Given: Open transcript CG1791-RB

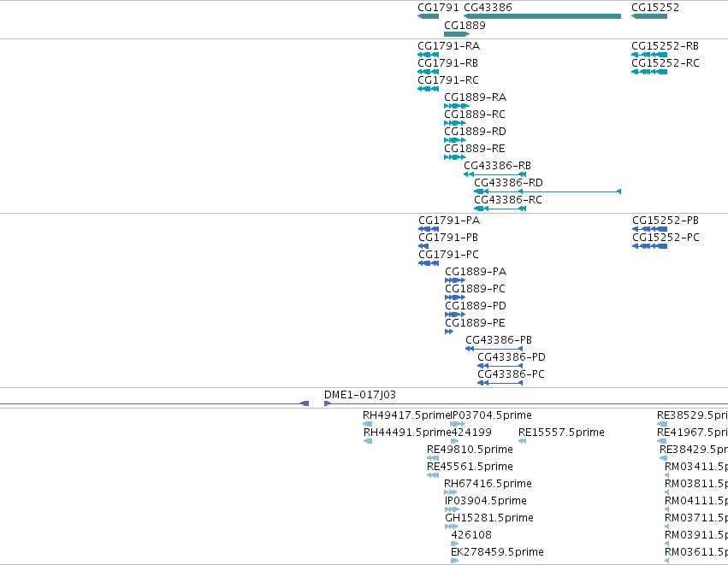Looking at the screenshot, I should pyautogui.click(x=447, y=63).
